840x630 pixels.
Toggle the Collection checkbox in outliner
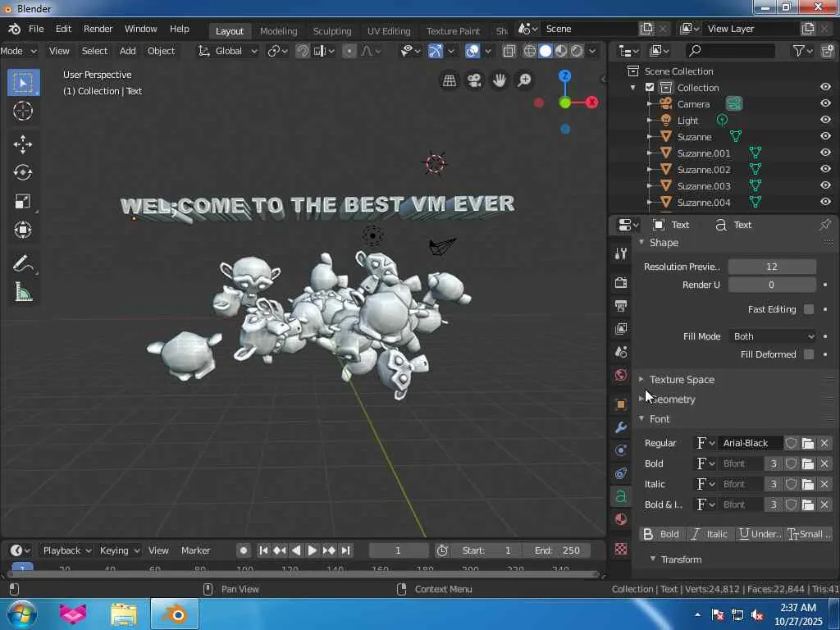[x=650, y=87]
